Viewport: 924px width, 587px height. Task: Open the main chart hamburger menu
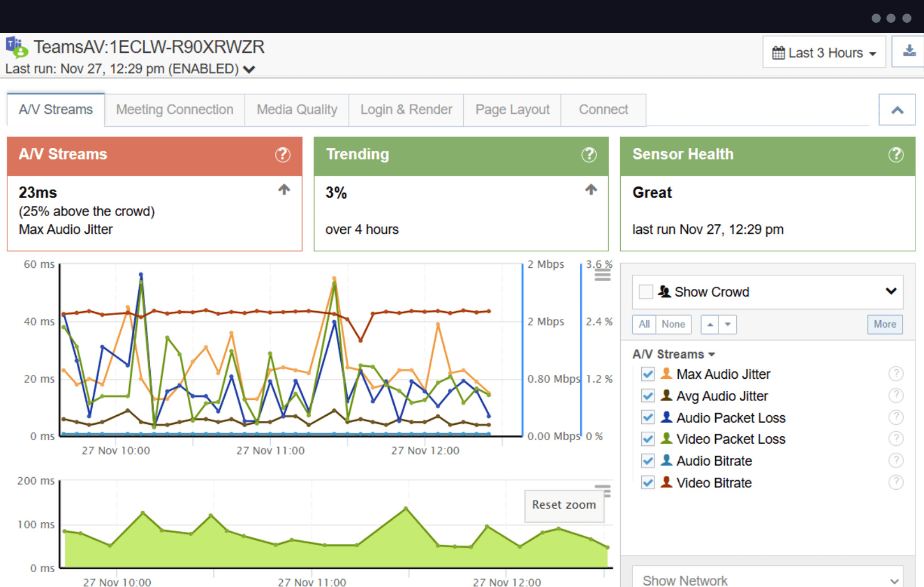pos(602,274)
